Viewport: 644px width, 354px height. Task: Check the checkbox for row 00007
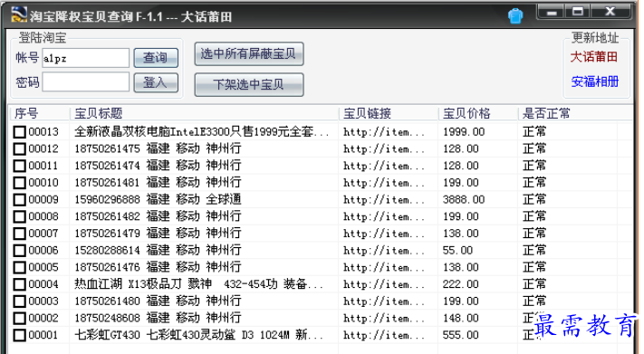pos(19,234)
